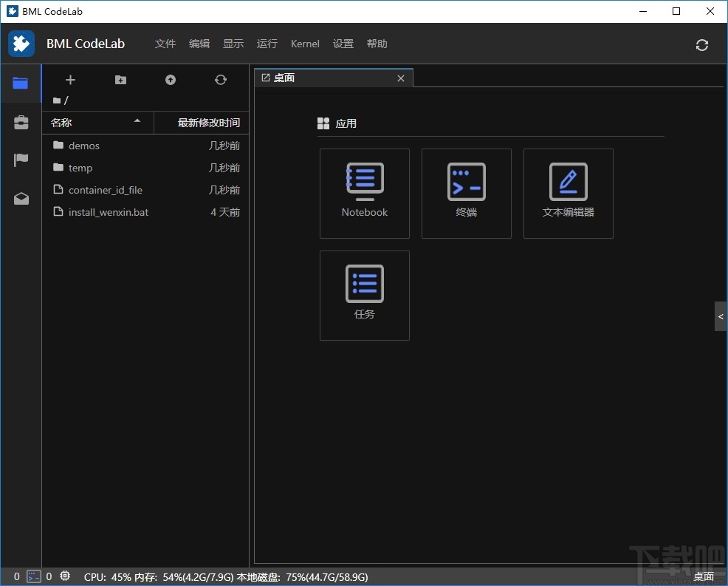This screenshot has width=728, height=586.
Task: Click the terminal sessions indicator in status bar
Action: tap(33, 576)
